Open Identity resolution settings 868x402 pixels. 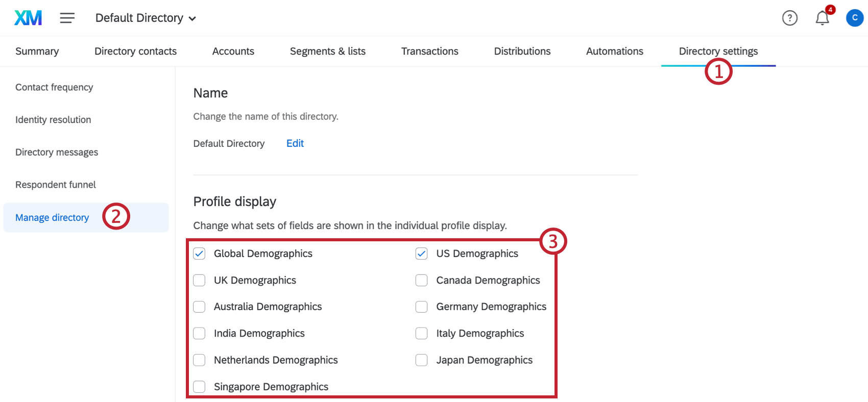(x=53, y=120)
